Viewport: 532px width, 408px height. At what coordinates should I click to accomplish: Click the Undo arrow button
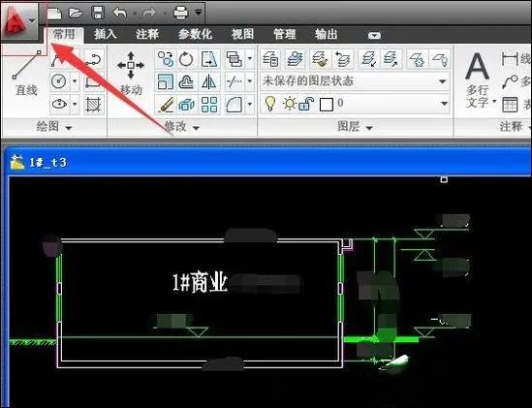[120, 13]
